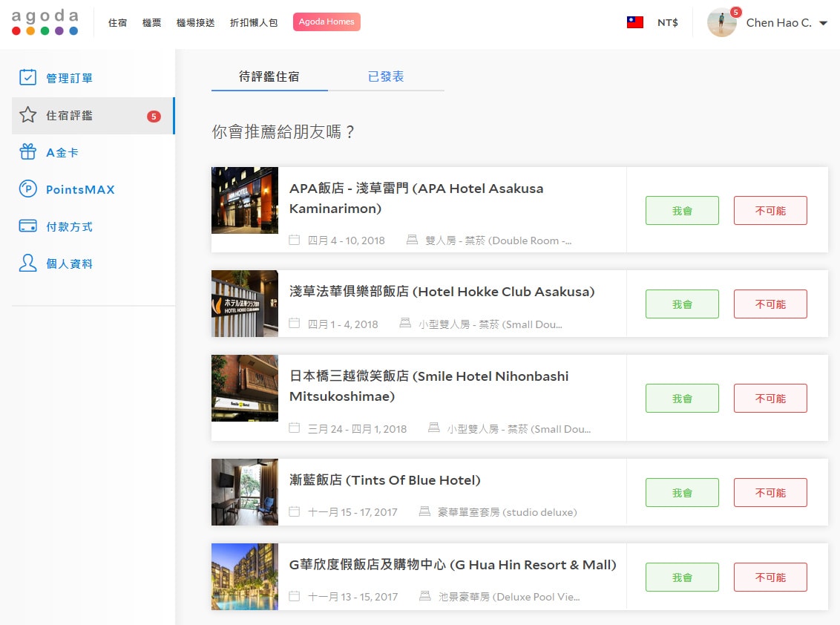840x625 pixels.
Task: Click 我會 for APA Hotel Asakusa Kaminarimon
Action: (682, 211)
